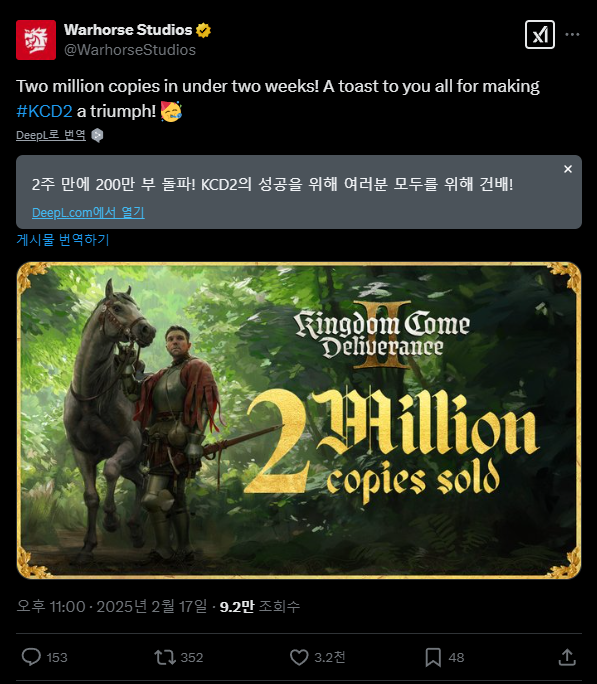The height and width of the screenshot is (684, 597).
Task: Open the @WarhorseStudios handle link
Action: point(130,50)
